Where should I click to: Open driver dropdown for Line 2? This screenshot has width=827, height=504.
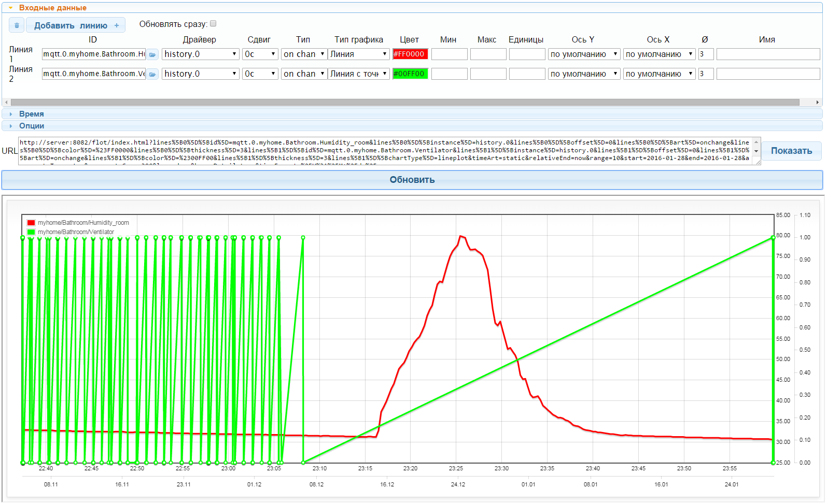[x=200, y=74]
